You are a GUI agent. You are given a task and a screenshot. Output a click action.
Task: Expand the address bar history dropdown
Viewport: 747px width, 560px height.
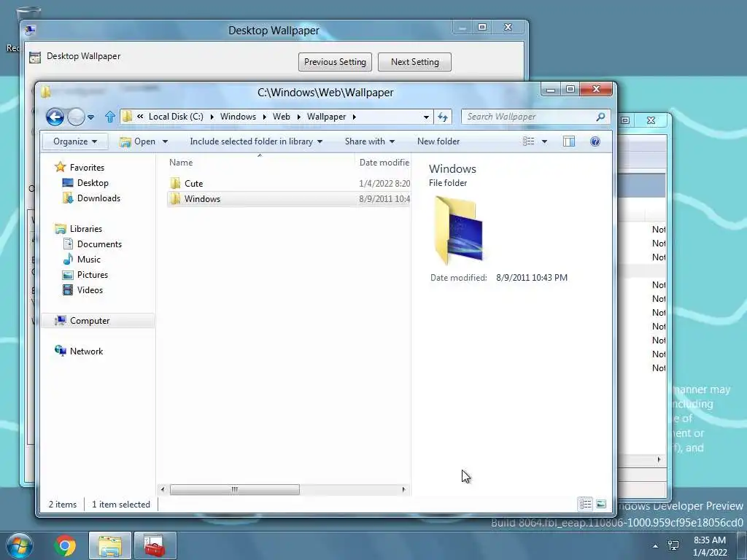pyautogui.click(x=426, y=117)
